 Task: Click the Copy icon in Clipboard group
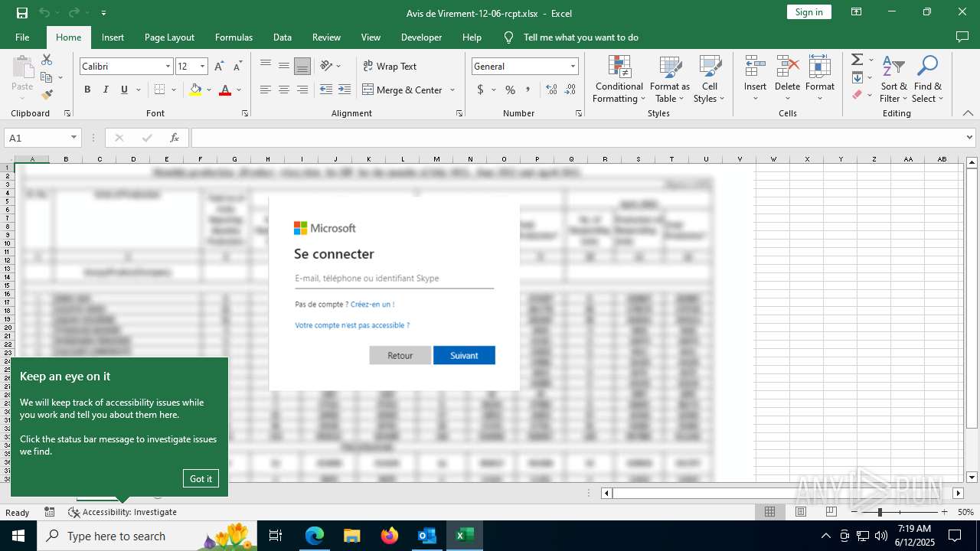47,77
